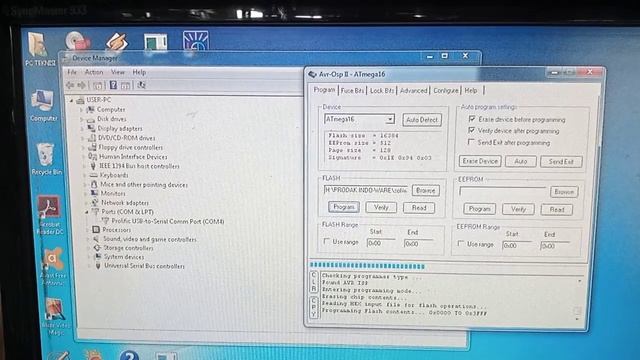Image resolution: width=640 pixels, height=360 pixels.
Task: Switch to the Fuse Bits tab
Action: [x=352, y=91]
